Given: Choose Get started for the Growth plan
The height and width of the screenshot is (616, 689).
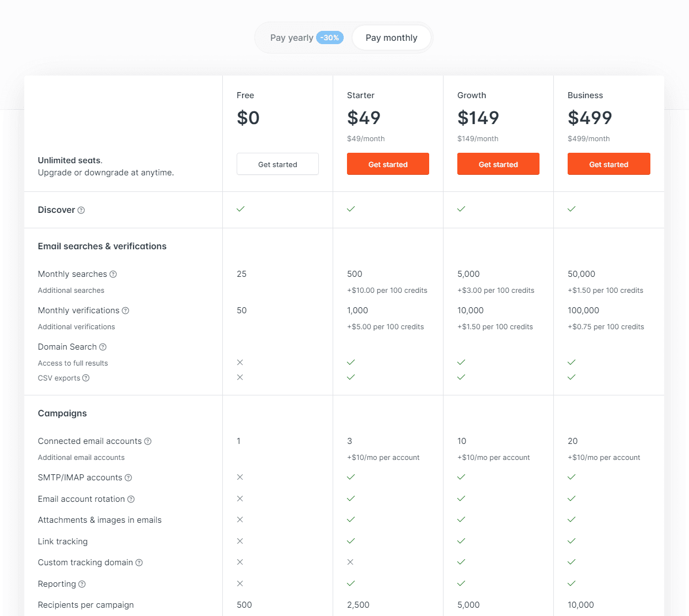Looking at the screenshot, I should pos(498,164).
